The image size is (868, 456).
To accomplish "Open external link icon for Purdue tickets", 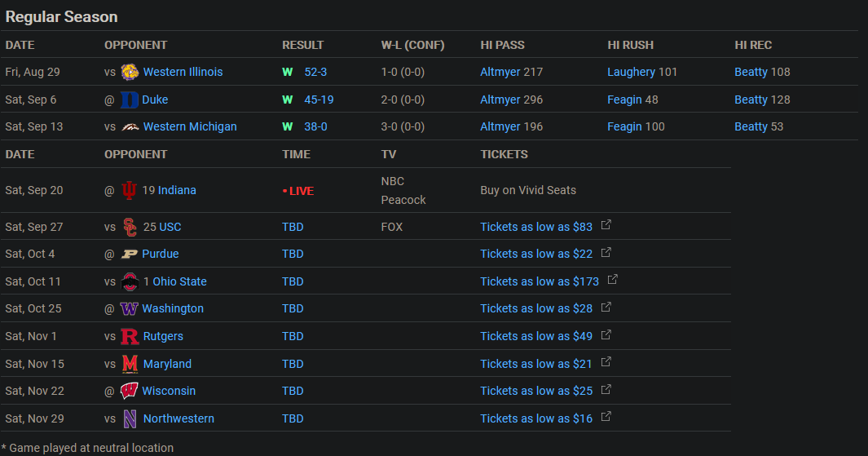I will [x=606, y=253].
